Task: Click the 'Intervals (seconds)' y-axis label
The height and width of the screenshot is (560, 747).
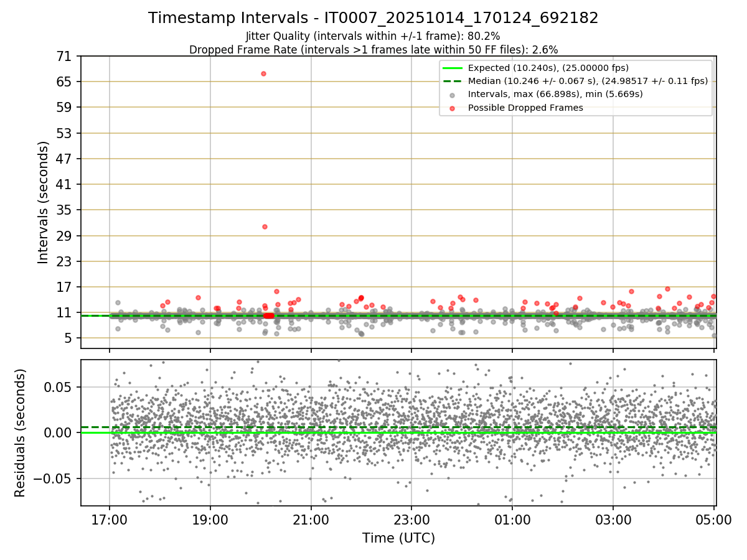Action: click(43, 202)
